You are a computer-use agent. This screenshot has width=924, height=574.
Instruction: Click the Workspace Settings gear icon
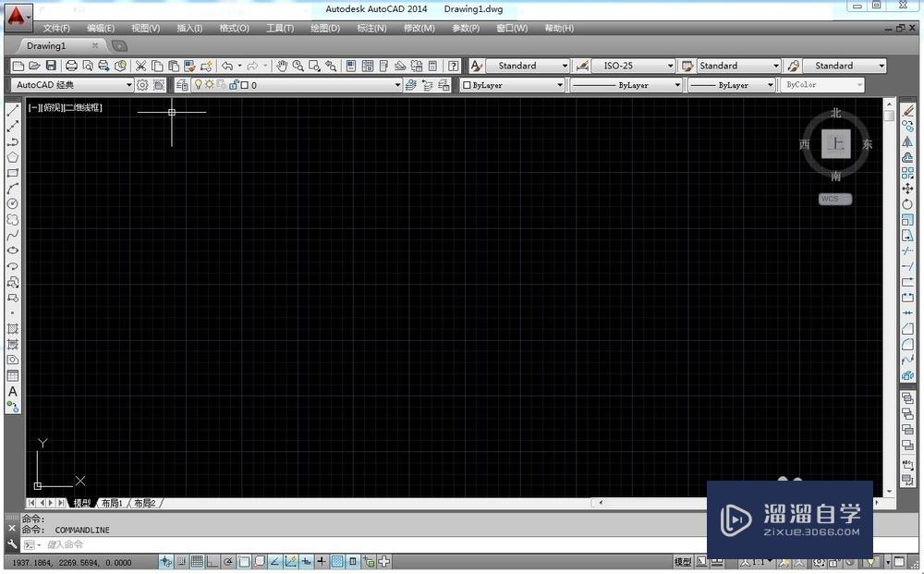point(142,85)
